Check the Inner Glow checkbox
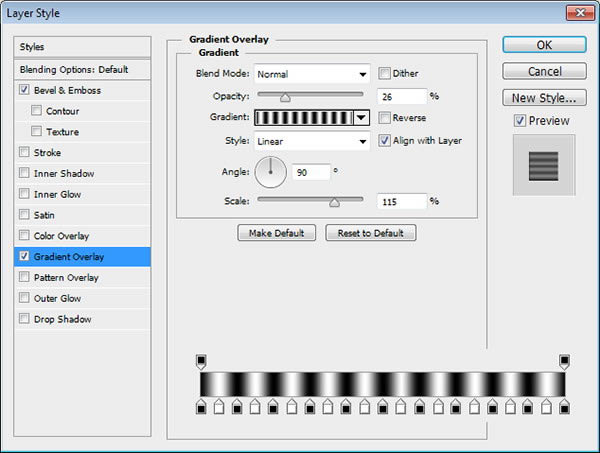 coord(24,194)
